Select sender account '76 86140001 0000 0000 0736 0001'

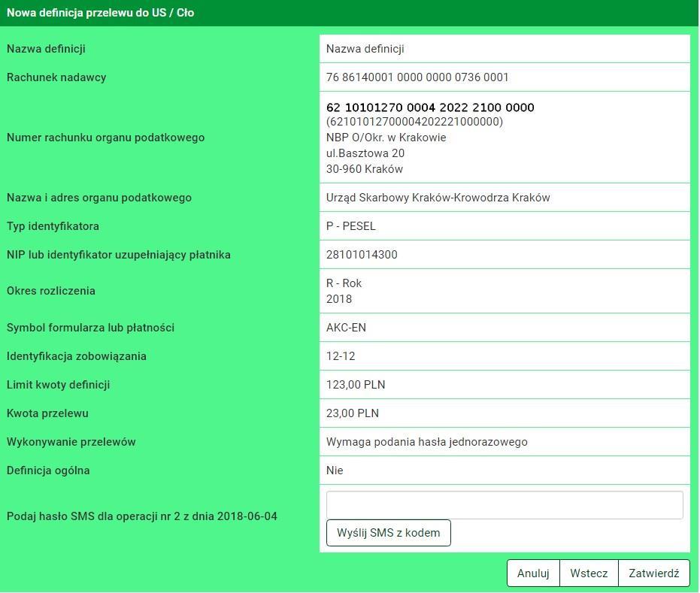click(417, 77)
